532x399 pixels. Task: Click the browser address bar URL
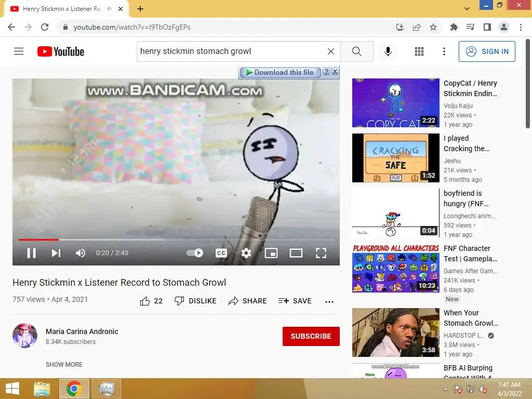(x=132, y=27)
